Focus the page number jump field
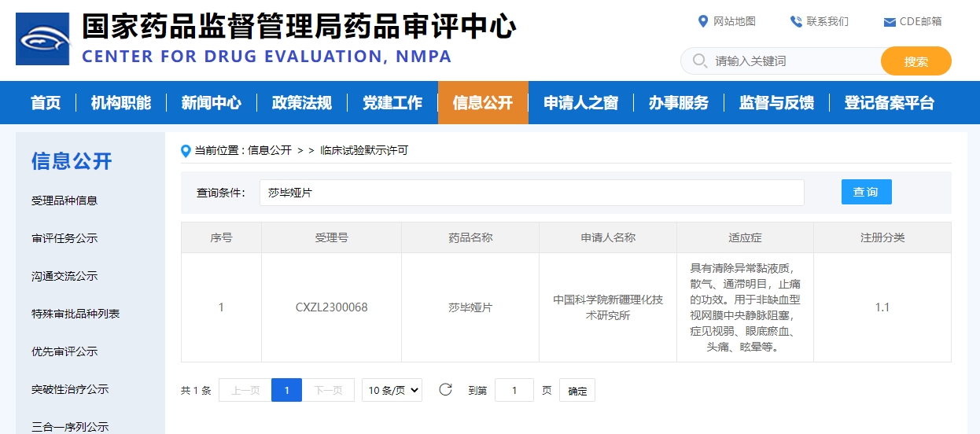Screen dimensions: 980x434 pyautogui.click(x=514, y=390)
